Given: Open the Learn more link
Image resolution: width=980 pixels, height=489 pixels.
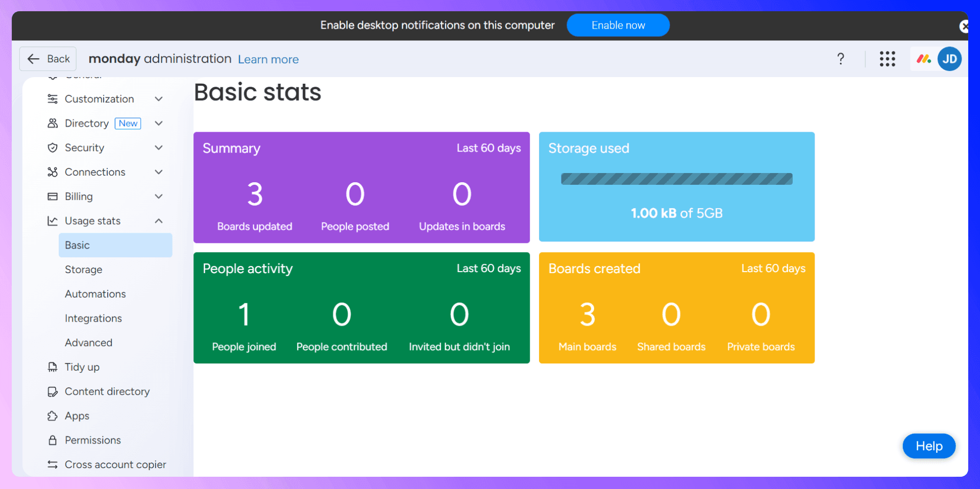Looking at the screenshot, I should (x=268, y=59).
